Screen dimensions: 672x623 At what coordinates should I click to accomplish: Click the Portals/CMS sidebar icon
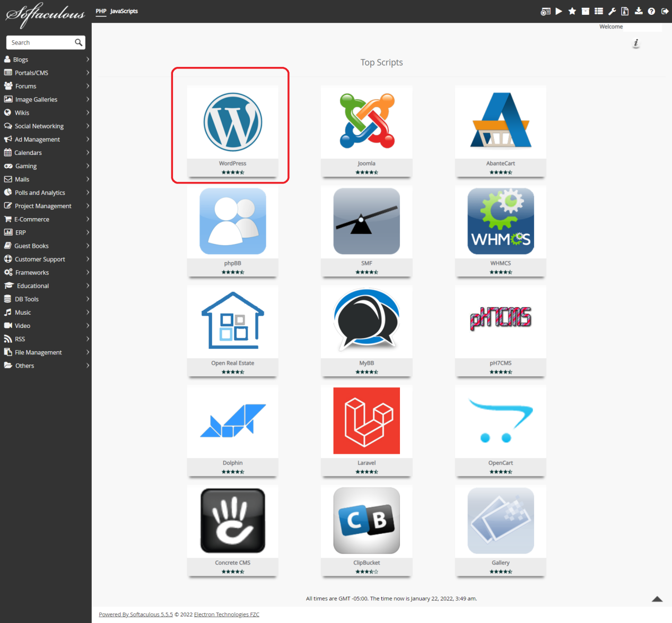tap(8, 73)
